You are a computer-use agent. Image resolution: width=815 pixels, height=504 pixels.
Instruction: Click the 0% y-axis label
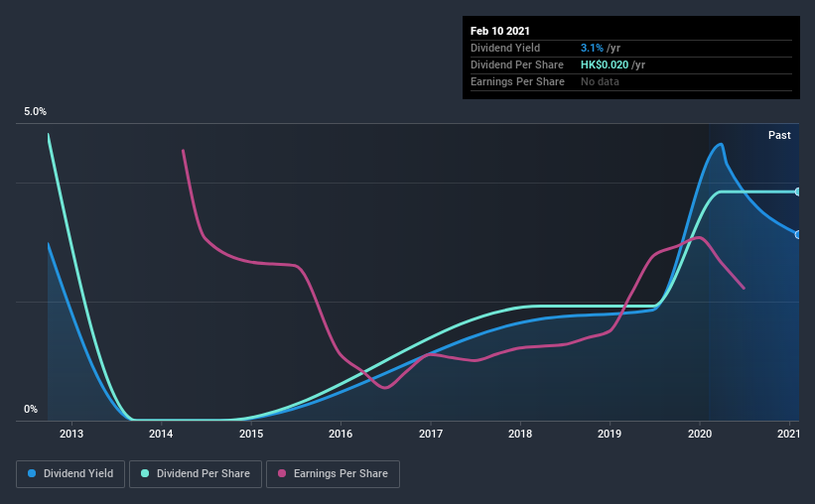point(31,410)
